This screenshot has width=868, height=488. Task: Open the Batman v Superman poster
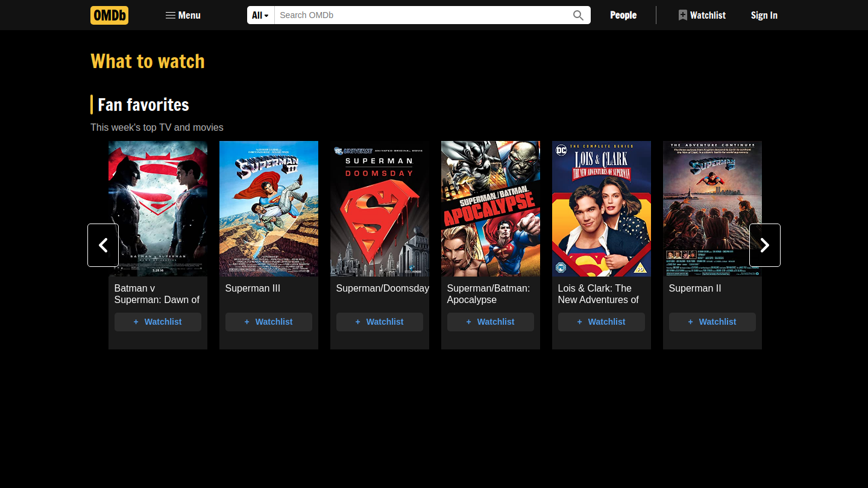click(158, 208)
